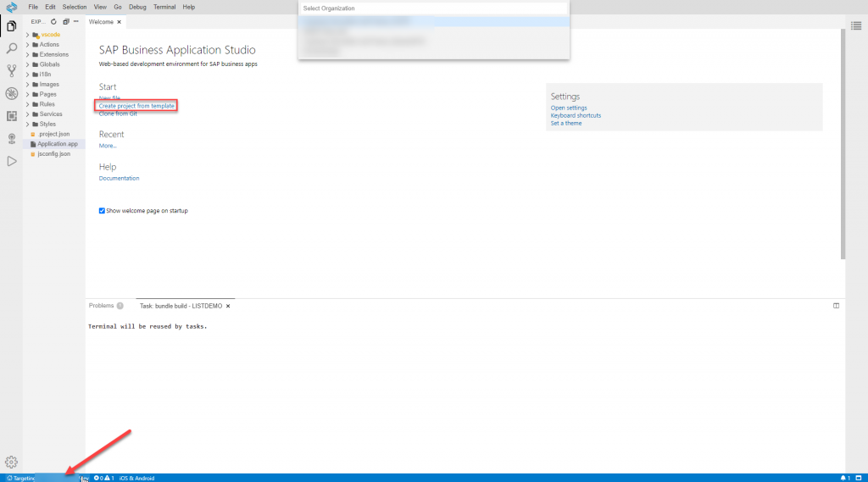Image resolution: width=868 pixels, height=482 pixels.
Task: Open the Source Control branch icon
Action: [x=11, y=71]
